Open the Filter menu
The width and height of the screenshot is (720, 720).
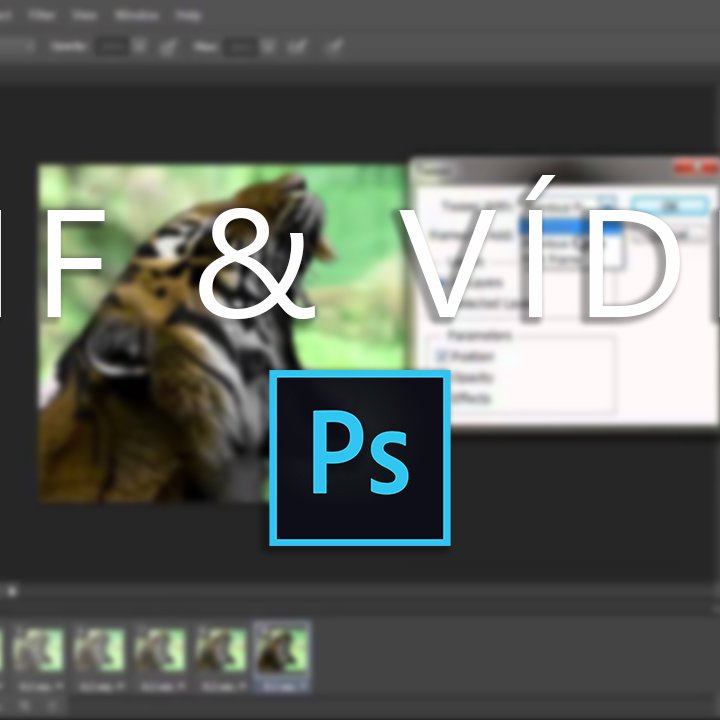click(41, 15)
